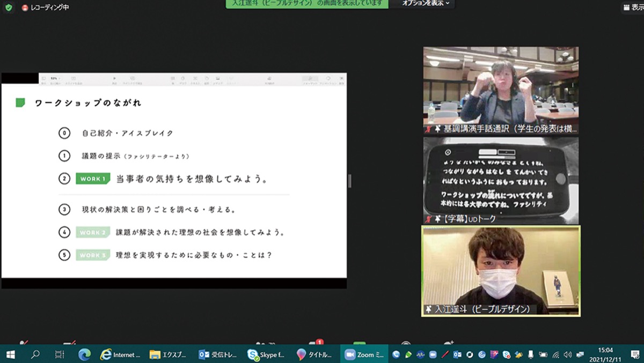Viewport: 644px width, 363px height.
Task: Open the Windows Start menu
Action: (x=11, y=354)
